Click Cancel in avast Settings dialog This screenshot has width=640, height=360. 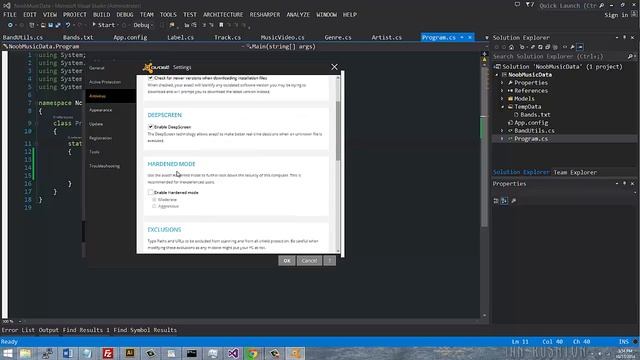click(309, 260)
